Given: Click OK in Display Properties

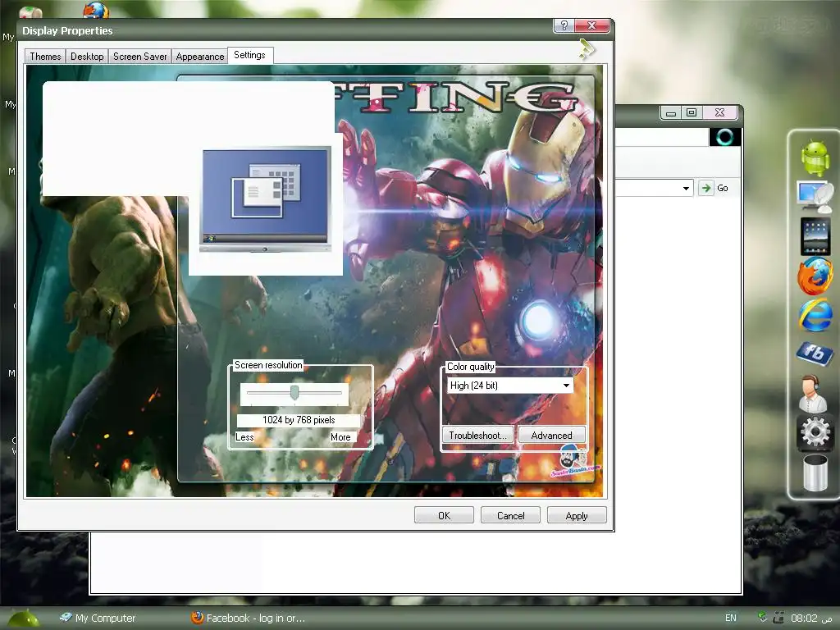Looking at the screenshot, I should pos(444,515).
